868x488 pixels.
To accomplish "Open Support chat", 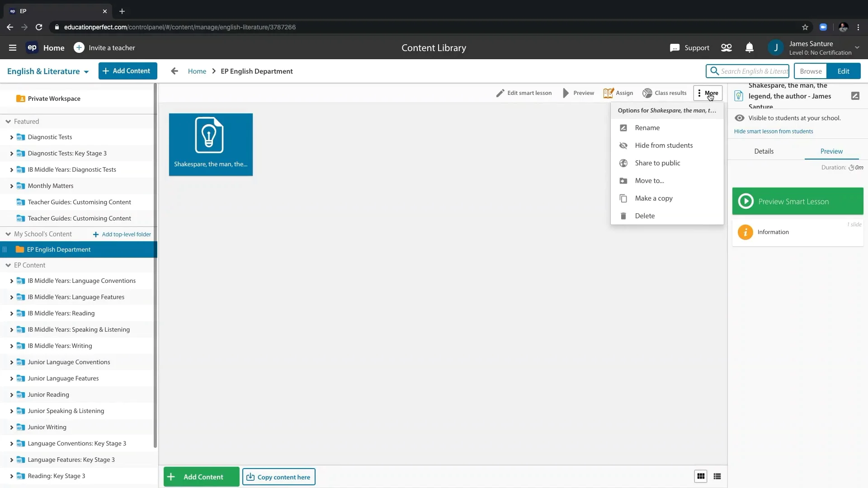I will pos(689,48).
